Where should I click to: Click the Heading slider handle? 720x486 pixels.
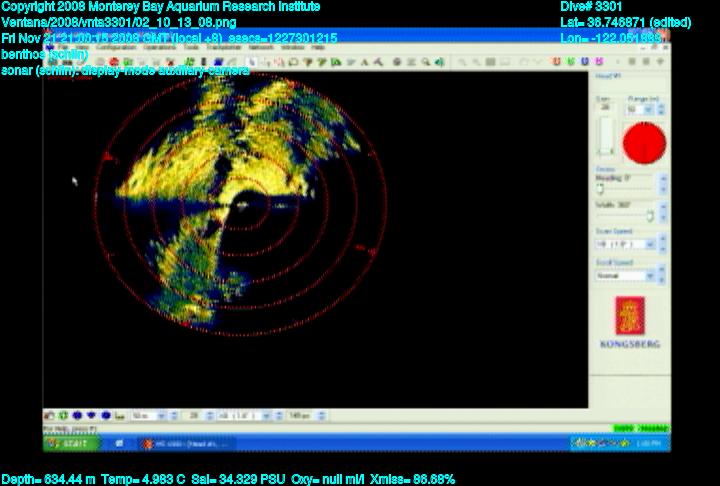coord(600,187)
